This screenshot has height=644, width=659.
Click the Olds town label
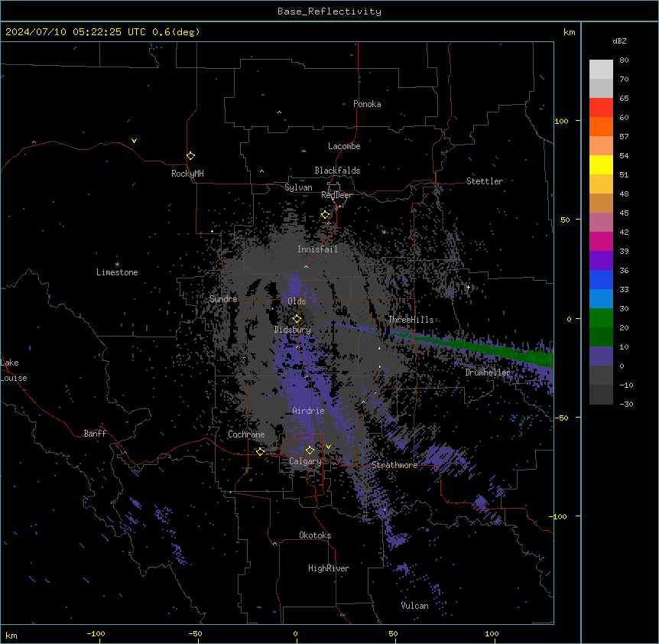297,301
